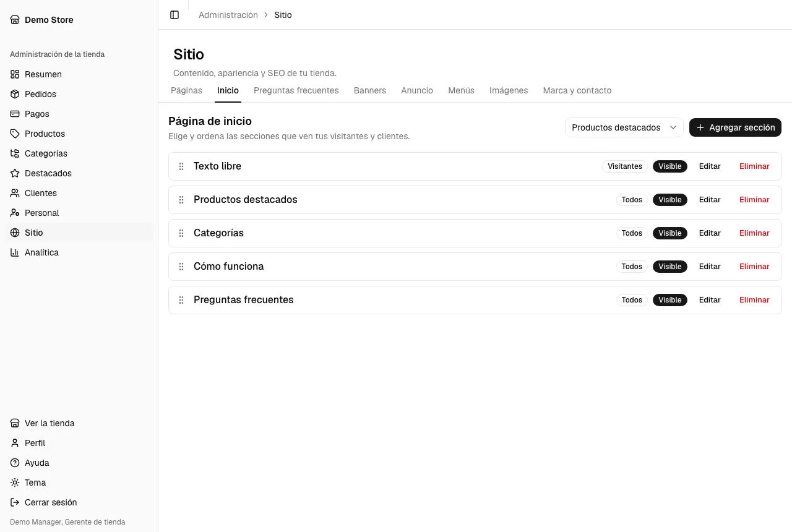This screenshot has width=792, height=532.
Task: Click the Perfil user icon
Action: pos(15,443)
